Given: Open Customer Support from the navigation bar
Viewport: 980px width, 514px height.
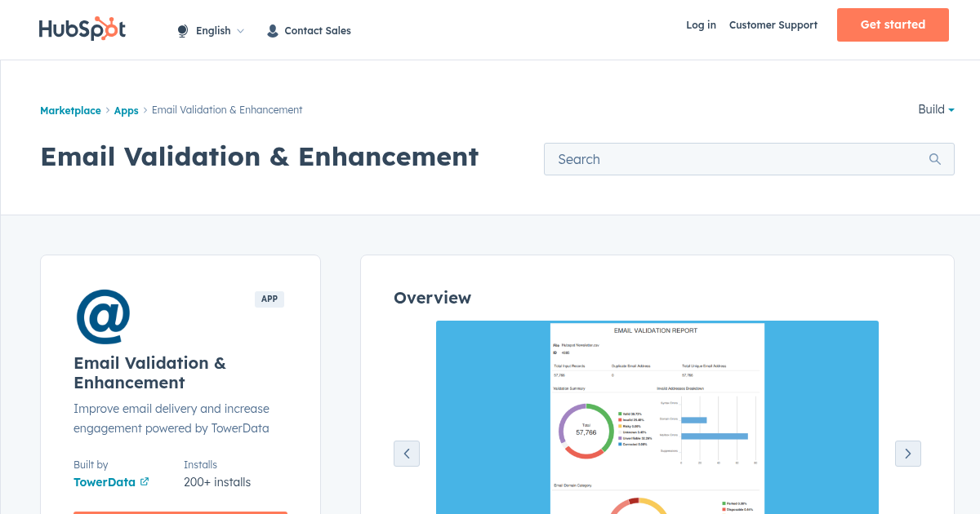Looking at the screenshot, I should (x=773, y=25).
